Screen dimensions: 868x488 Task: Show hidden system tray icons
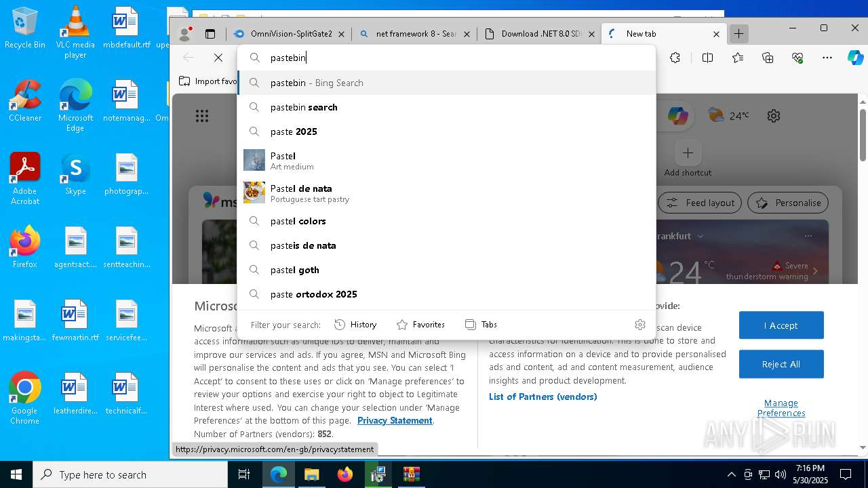click(x=731, y=474)
